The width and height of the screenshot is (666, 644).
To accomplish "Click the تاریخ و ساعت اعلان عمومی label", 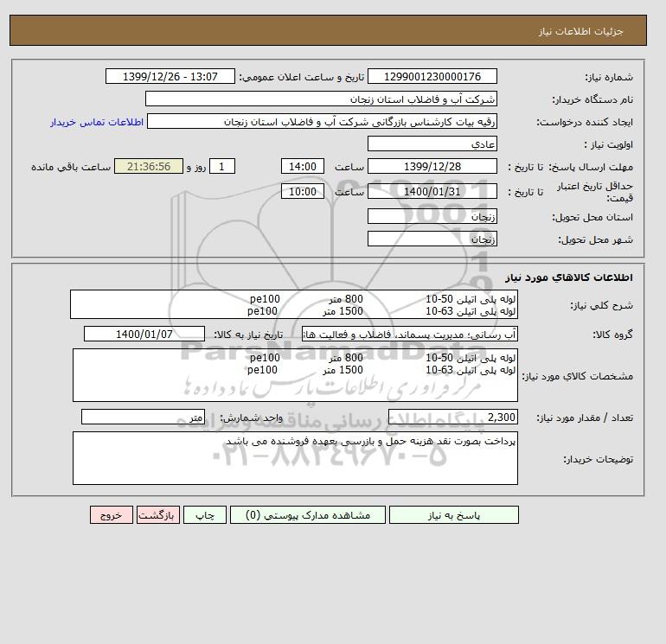I will (302, 77).
